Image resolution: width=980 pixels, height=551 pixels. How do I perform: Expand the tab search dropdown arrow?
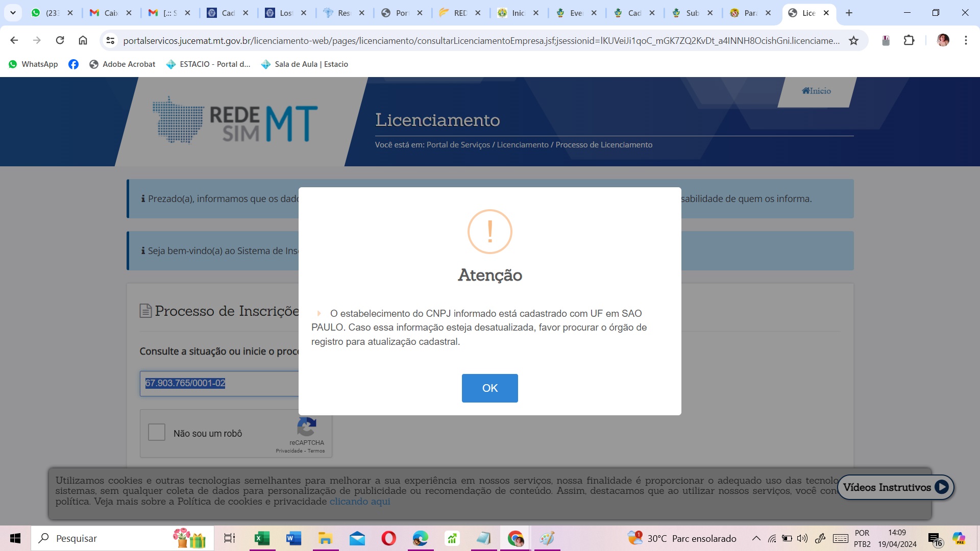(13, 13)
